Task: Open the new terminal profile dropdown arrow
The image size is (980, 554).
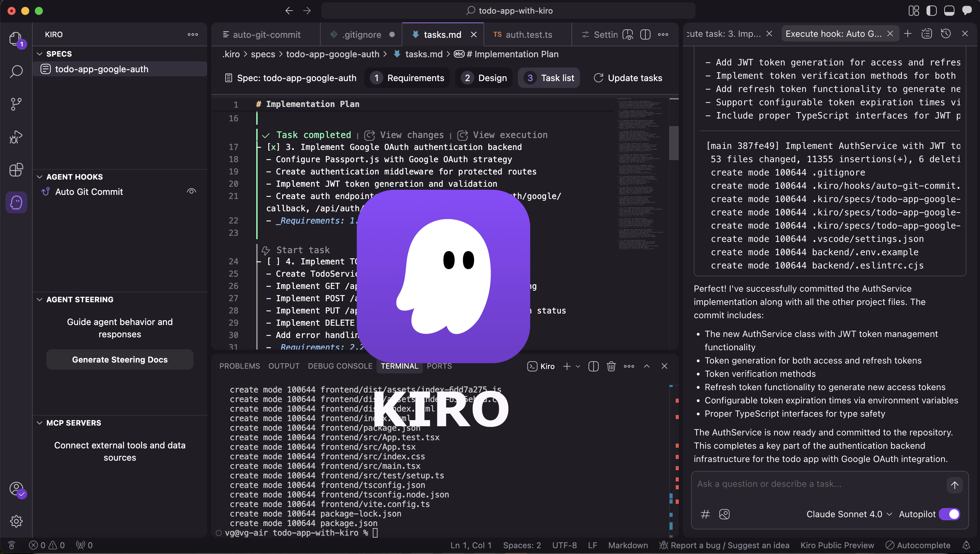Action: click(578, 366)
